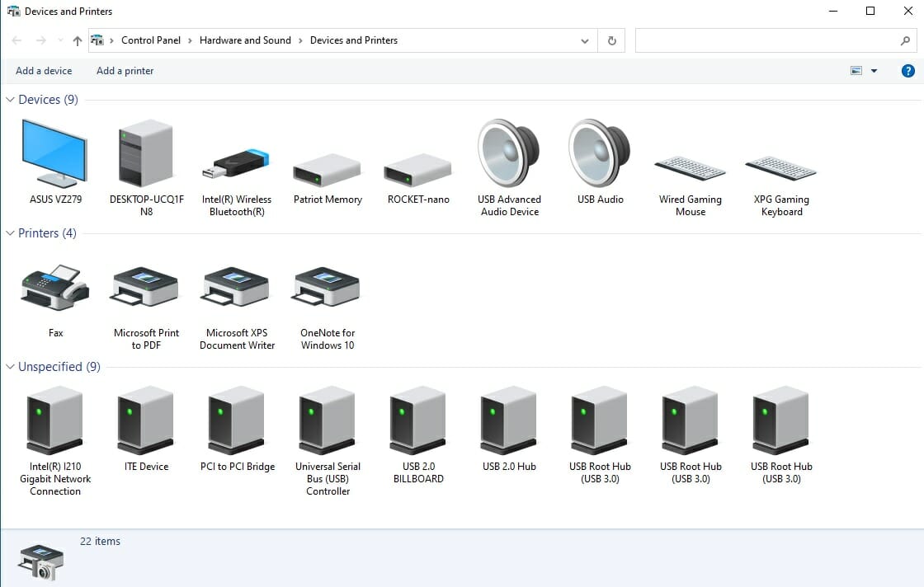Image resolution: width=924 pixels, height=587 pixels.
Task: Select the Patriot Memory drive icon
Action: coord(327,170)
